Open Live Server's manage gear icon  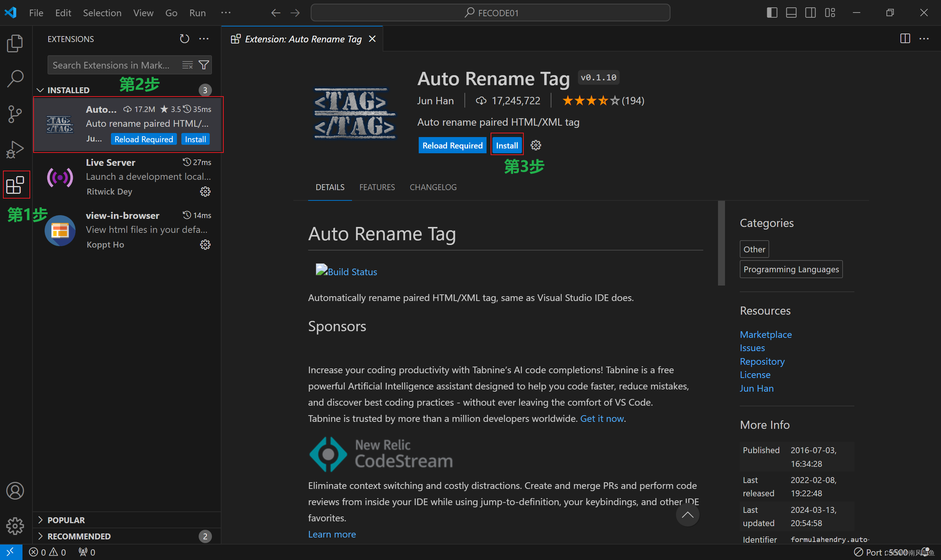click(x=205, y=191)
